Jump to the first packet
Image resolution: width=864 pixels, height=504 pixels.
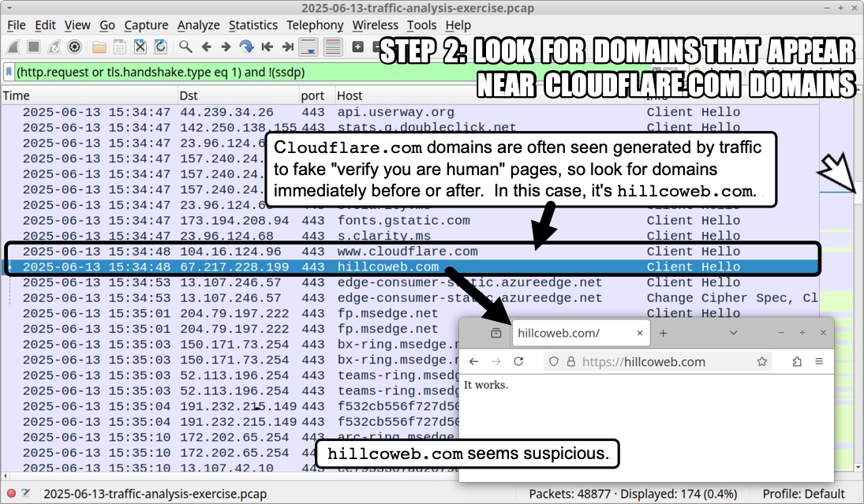(x=267, y=47)
